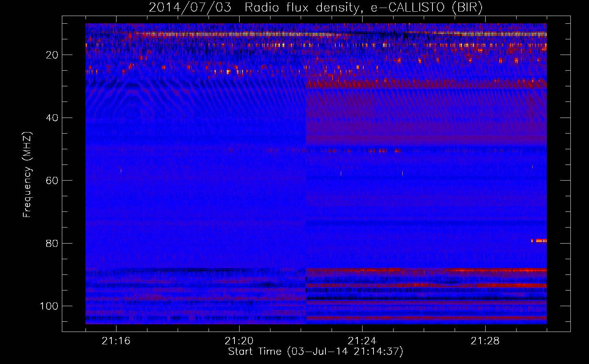Viewport: 589px width, 364px height.
Task: Click the 40 frequency tick label
Action: pyautogui.click(x=52, y=118)
